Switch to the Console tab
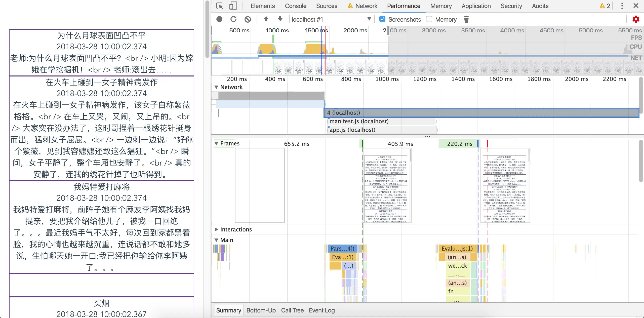The width and height of the screenshot is (644, 318). (x=295, y=6)
